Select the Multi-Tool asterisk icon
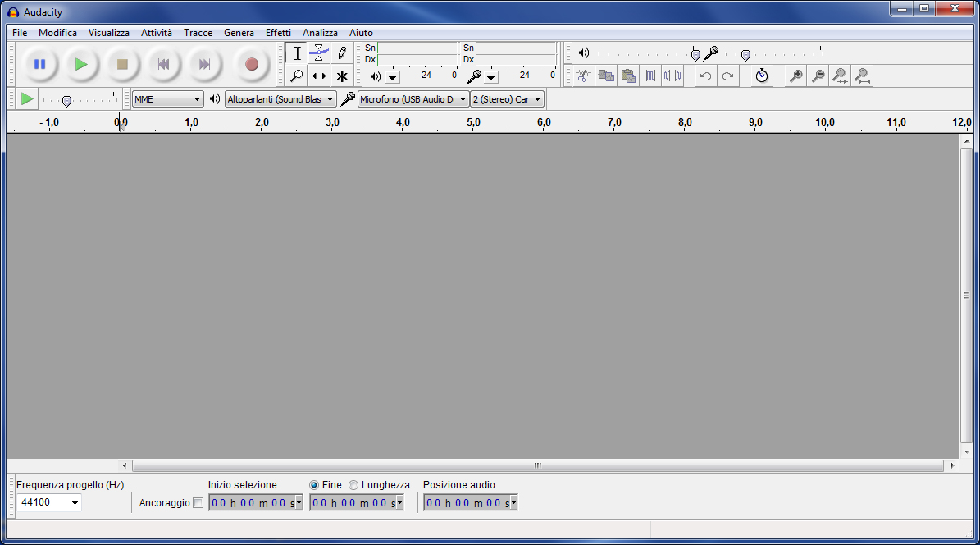This screenshot has height=545, width=980. pos(342,76)
